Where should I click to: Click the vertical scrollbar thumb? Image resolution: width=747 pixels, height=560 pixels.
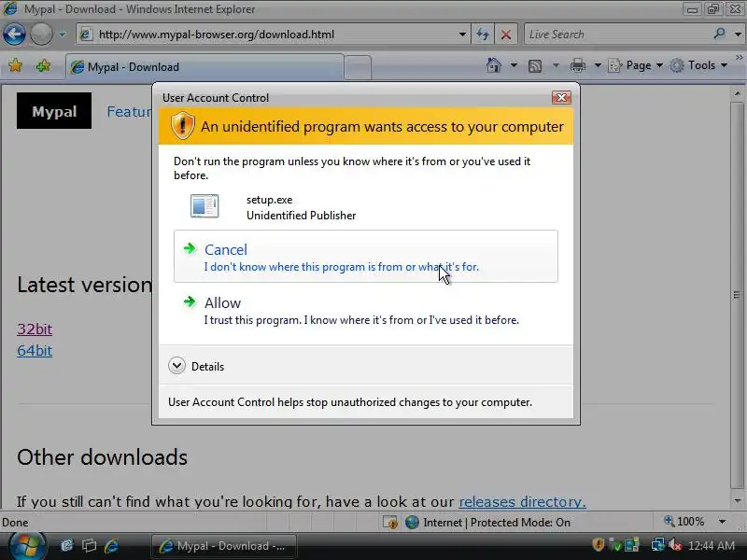tap(737, 295)
